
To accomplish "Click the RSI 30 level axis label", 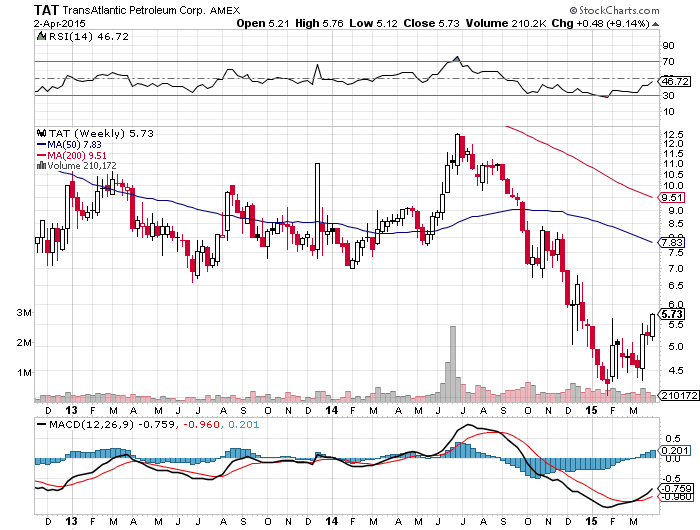I will tap(669, 96).
